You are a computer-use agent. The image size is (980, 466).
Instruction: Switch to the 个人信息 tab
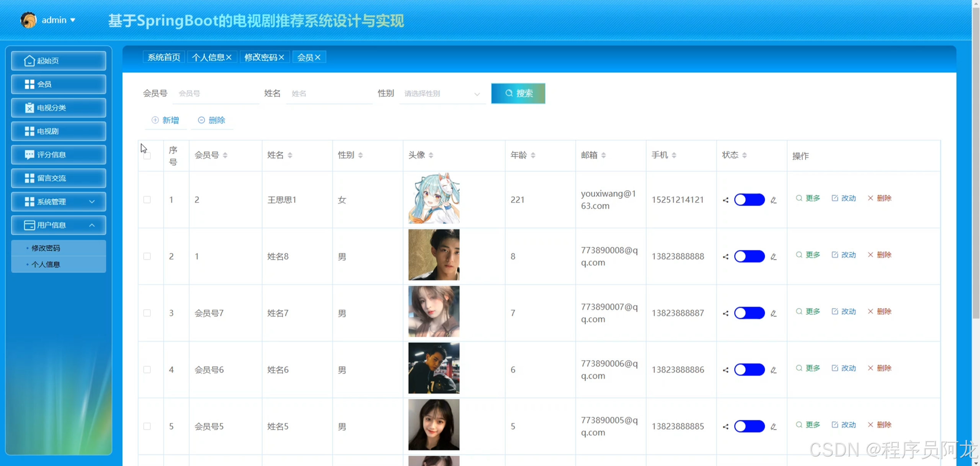point(208,57)
